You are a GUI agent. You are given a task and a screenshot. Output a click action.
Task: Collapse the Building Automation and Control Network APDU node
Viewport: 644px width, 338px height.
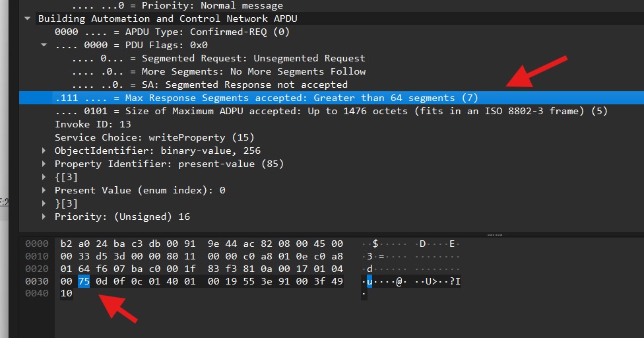click(x=28, y=18)
